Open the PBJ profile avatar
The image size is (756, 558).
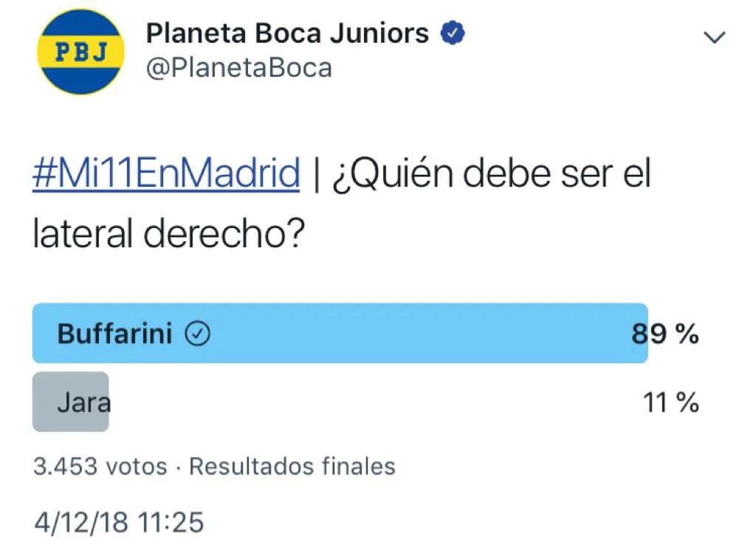pyautogui.click(x=80, y=52)
